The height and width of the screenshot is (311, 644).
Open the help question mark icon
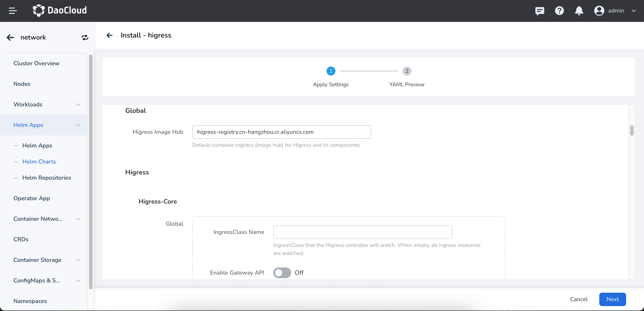(x=559, y=11)
